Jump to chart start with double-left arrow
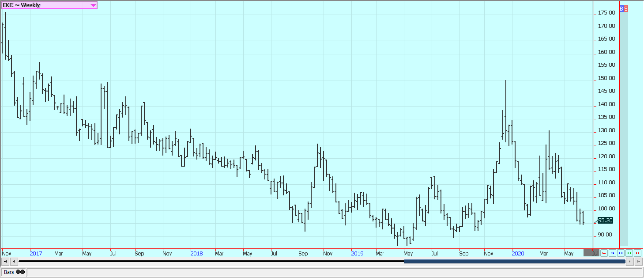Viewport: 644px width, 278px height. coord(6,262)
